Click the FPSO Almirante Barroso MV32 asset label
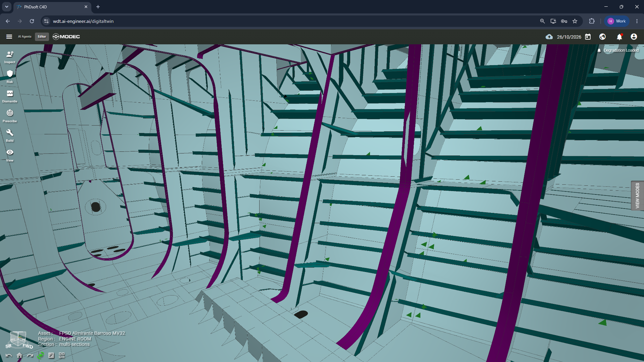The image size is (644, 362). pos(92,333)
